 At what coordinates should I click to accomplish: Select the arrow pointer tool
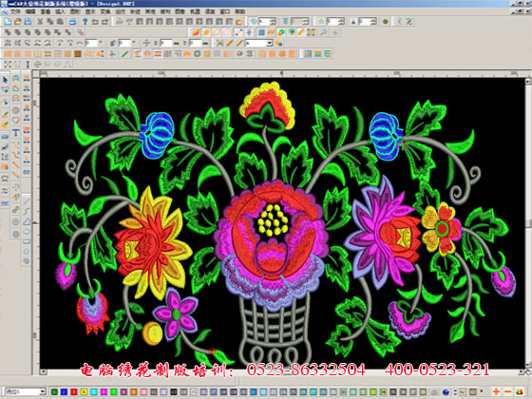5,81
